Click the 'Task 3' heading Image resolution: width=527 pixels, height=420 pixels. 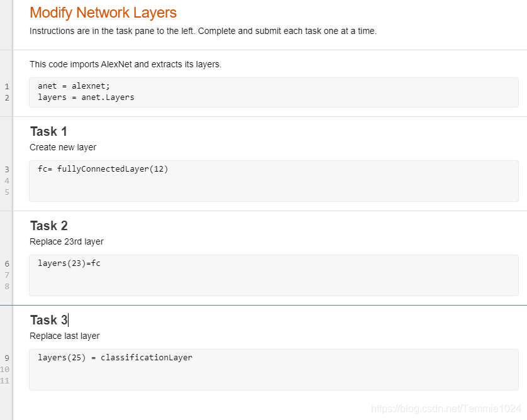[48, 320]
